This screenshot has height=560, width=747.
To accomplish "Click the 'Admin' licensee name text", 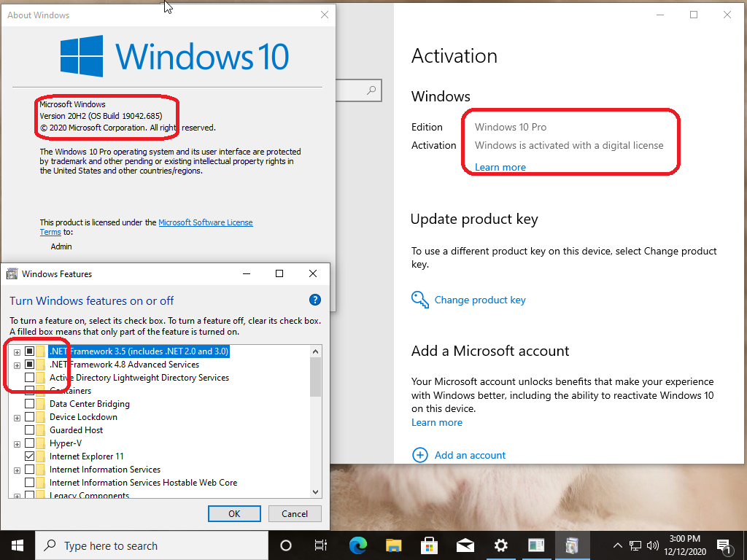I will (61, 246).
